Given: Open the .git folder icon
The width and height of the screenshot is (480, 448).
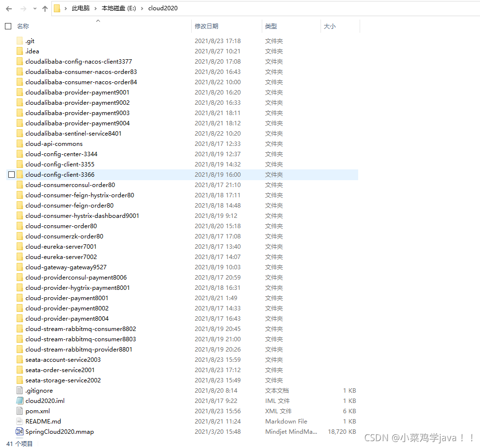Looking at the screenshot, I should click(19, 41).
